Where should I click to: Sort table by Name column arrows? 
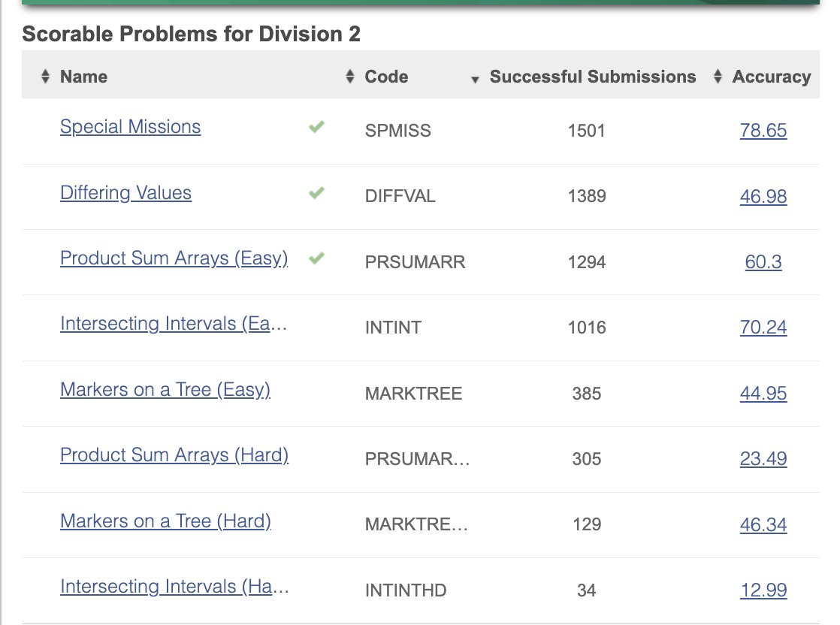(46, 77)
